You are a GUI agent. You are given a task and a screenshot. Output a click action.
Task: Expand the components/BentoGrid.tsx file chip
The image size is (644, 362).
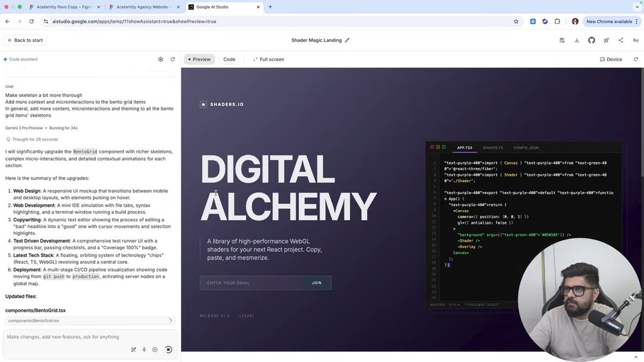click(89, 320)
